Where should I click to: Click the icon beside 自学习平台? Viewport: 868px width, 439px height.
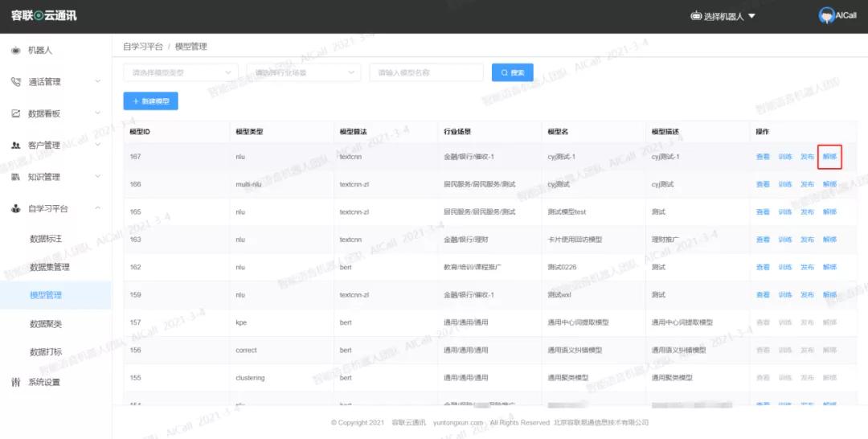point(16,209)
